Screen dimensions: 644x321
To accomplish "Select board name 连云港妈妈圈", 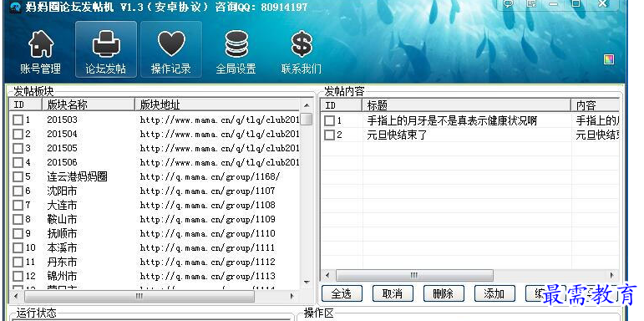I will [77, 176].
